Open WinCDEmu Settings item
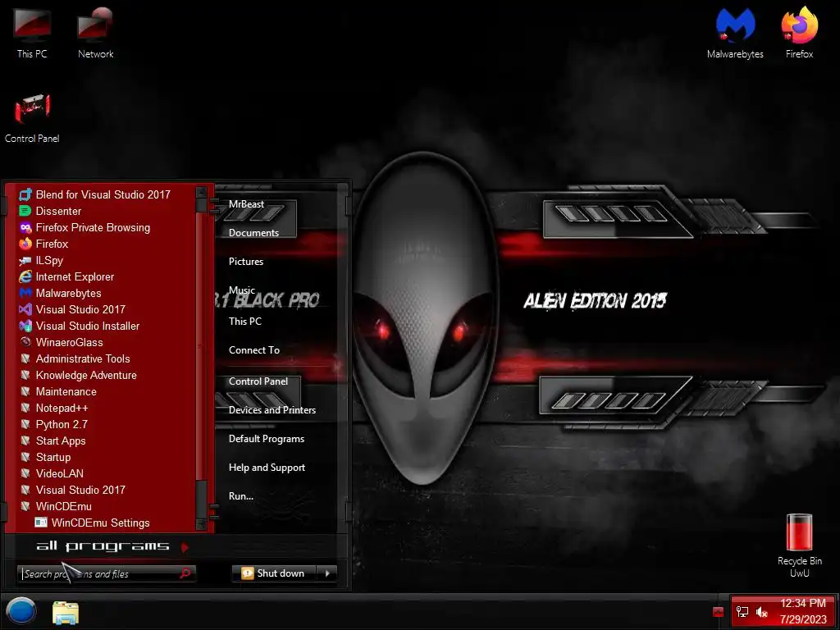The height and width of the screenshot is (630, 840). click(x=92, y=523)
